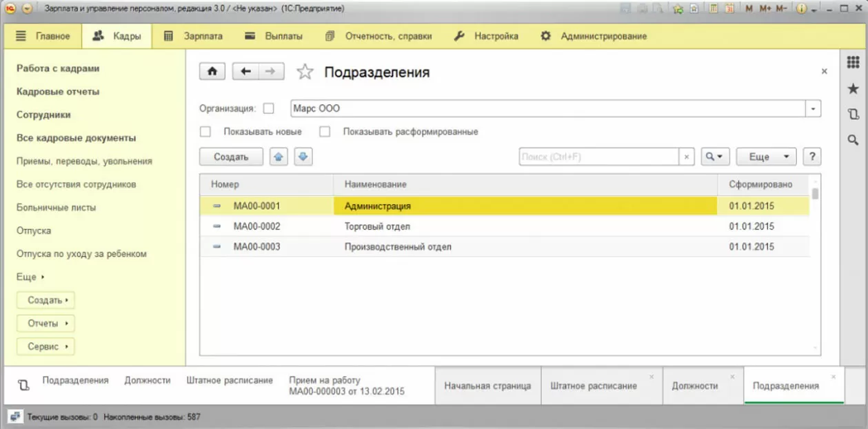This screenshot has width=868, height=429.
Task: Move selected row up with blue arrow
Action: click(x=278, y=157)
